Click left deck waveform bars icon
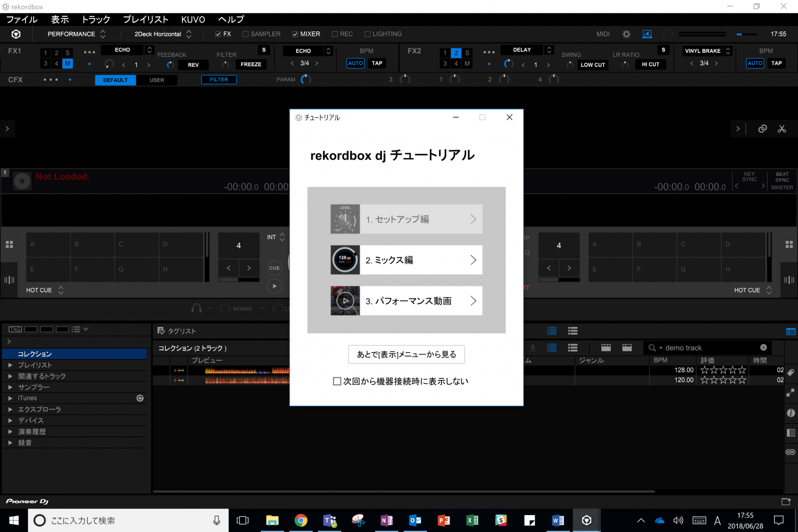Screen dimensions: 798x532 [9, 280]
